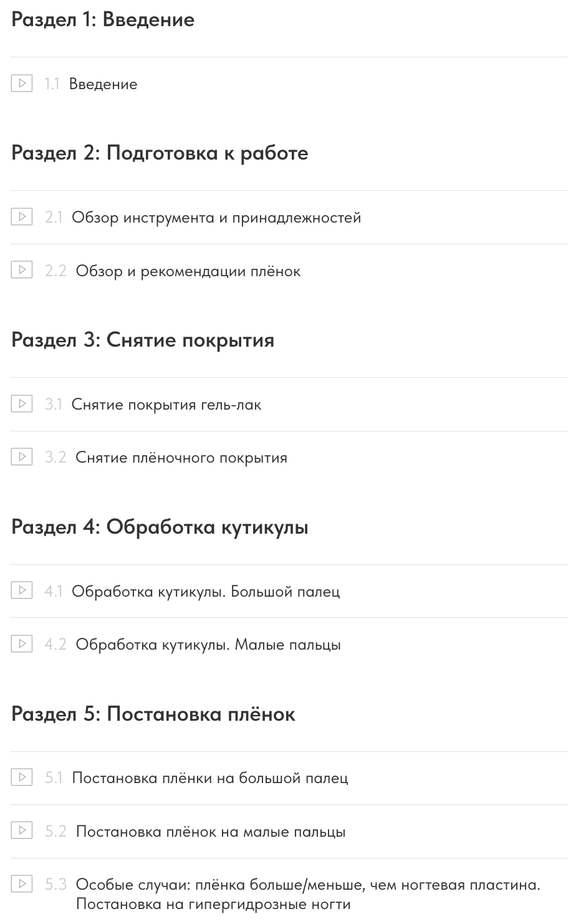
Task: Click the video icon for lesson 3.1
Action: [22, 403]
